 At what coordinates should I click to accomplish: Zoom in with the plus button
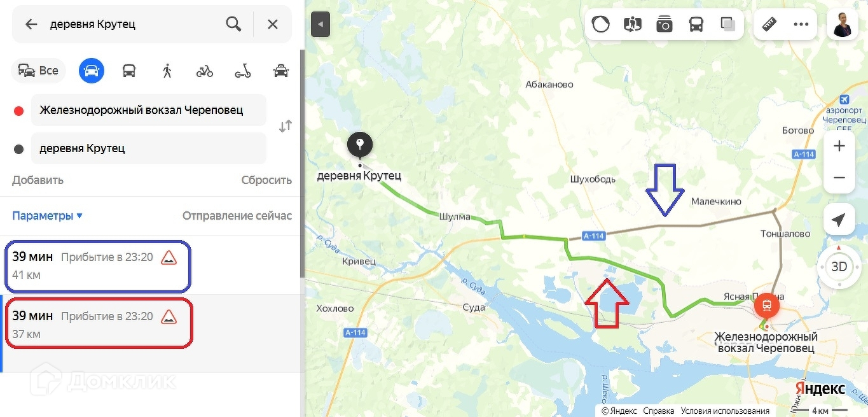(839, 146)
